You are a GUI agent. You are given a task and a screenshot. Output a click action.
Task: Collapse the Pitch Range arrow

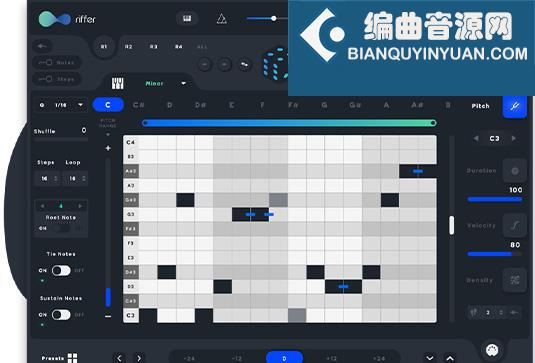click(x=108, y=135)
